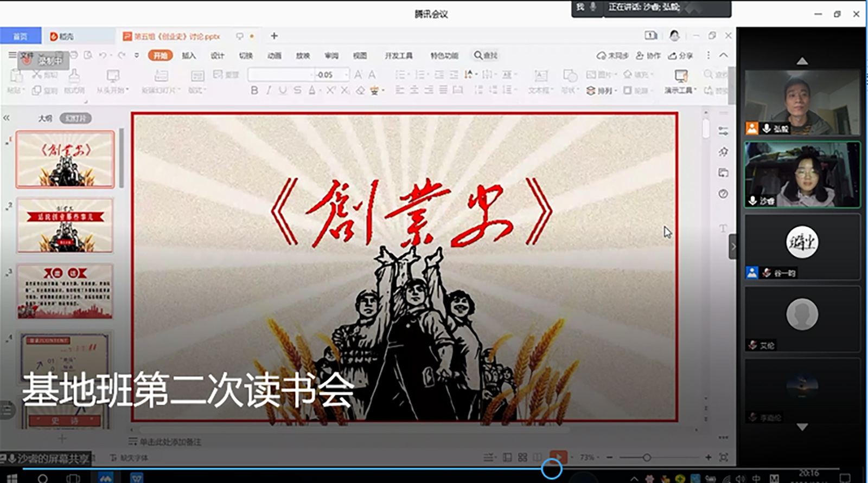
Task: Click the 协作 collaborate icon
Action: click(x=648, y=55)
